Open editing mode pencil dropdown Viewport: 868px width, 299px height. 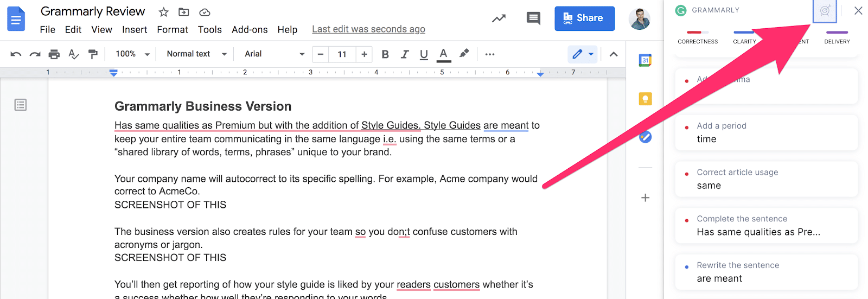click(583, 54)
